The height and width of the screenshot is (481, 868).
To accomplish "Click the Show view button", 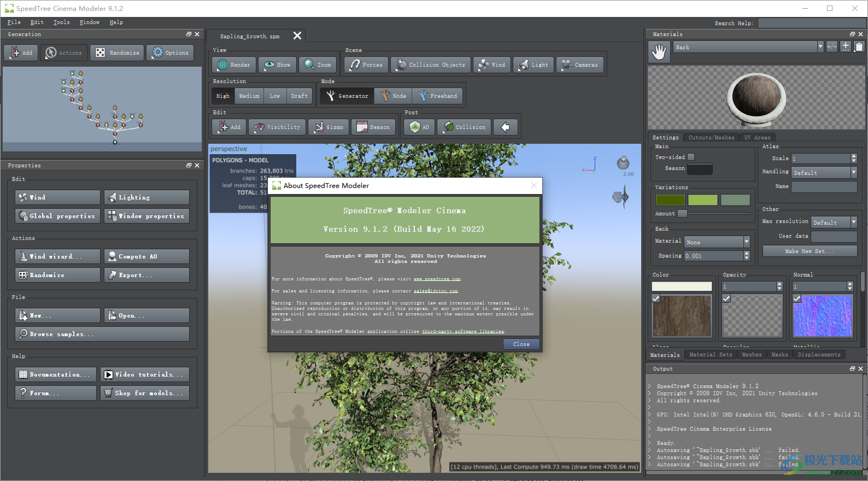I will click(x=277, y=64).
